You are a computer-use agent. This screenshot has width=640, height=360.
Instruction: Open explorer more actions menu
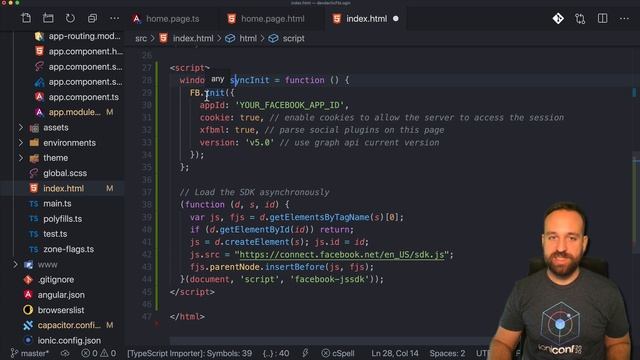click(x=114, y=18)
